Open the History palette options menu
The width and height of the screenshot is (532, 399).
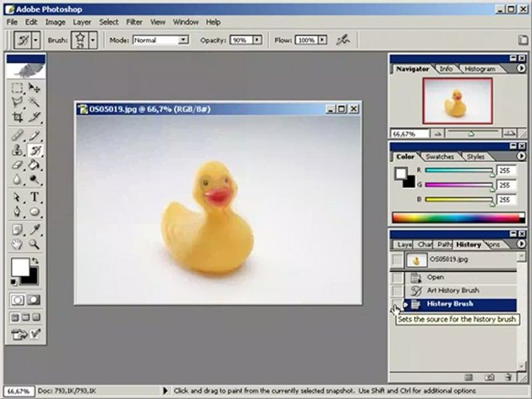tap(521, 244)
